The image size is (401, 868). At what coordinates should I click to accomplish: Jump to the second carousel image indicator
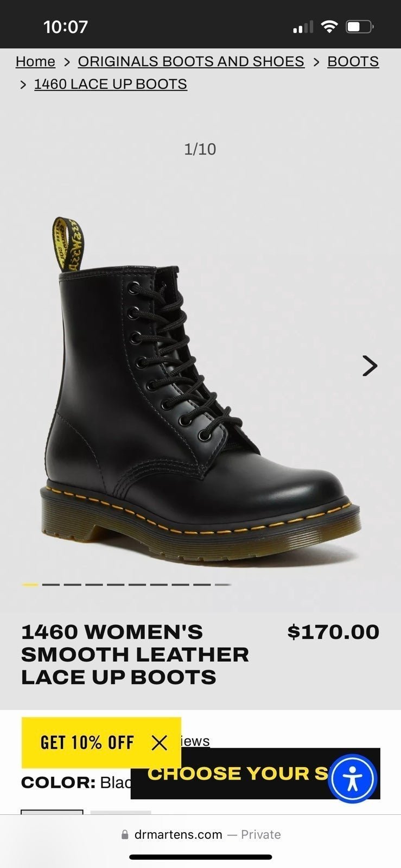point(50,585)
